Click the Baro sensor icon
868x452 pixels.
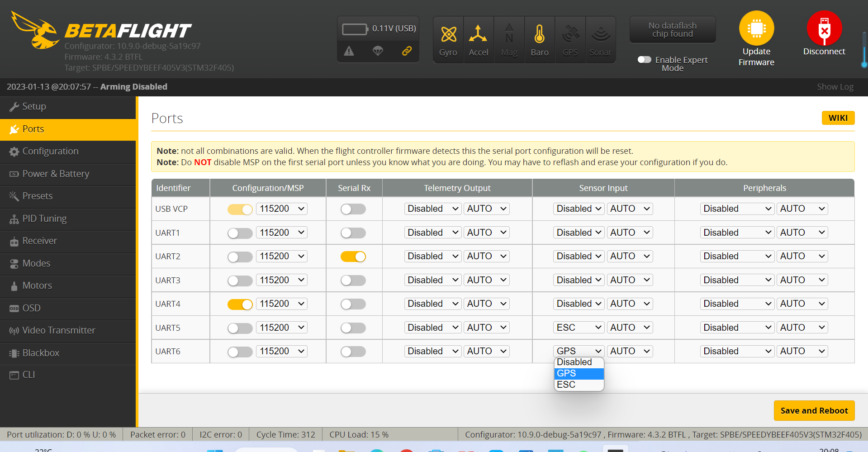539,34
